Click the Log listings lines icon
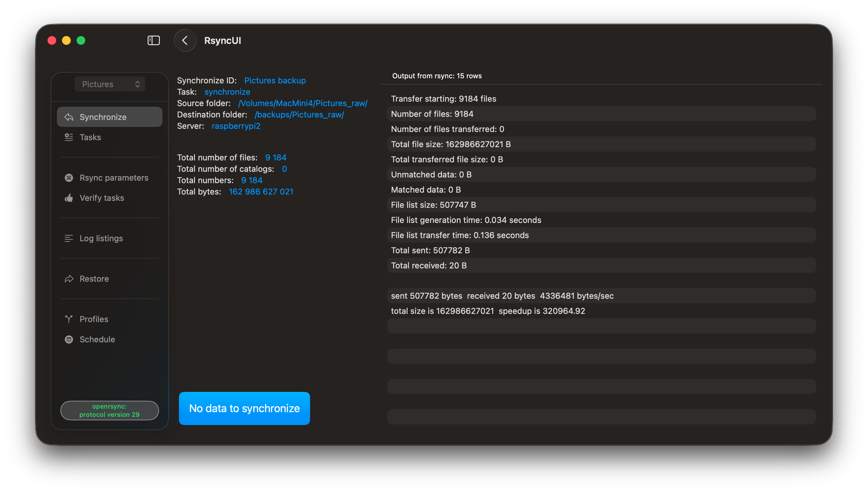The height and width of the screenshot is (492, 868). 69,238
